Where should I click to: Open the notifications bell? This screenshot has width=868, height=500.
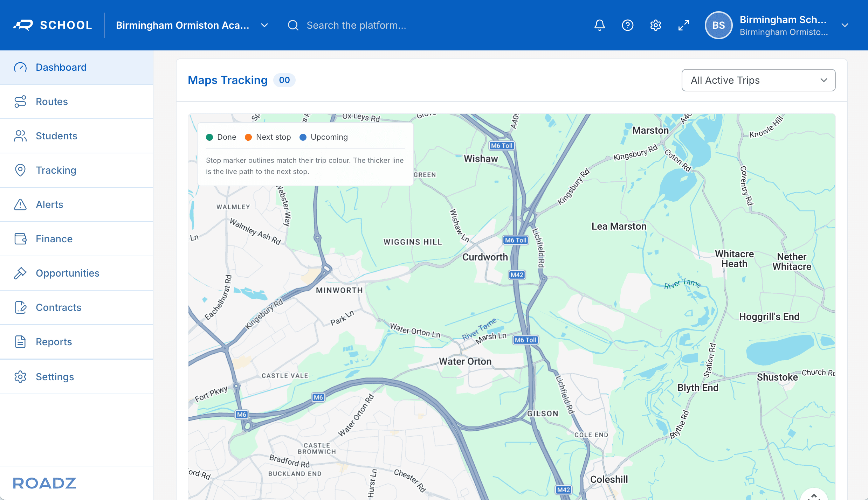pos(600,25)
